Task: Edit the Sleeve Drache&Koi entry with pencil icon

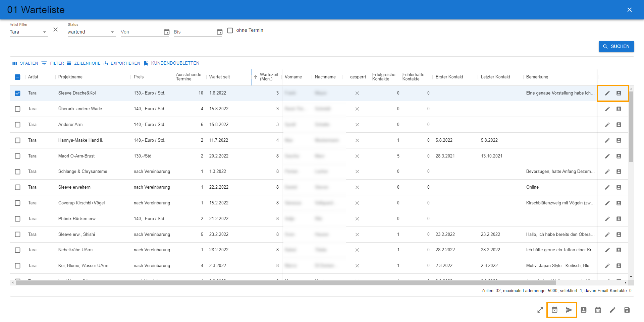Action: (x=607, y=93)
